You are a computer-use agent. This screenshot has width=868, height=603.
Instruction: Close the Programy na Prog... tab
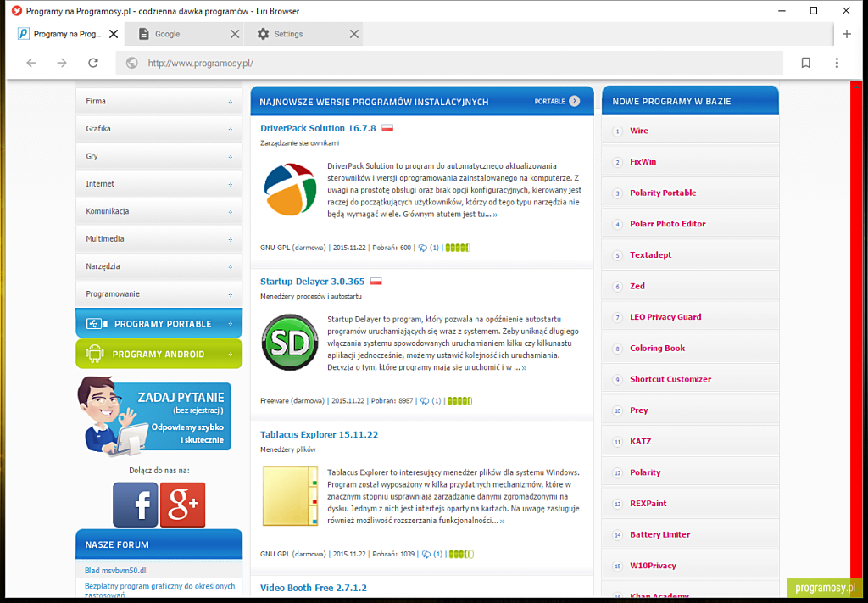pos(114,34)
